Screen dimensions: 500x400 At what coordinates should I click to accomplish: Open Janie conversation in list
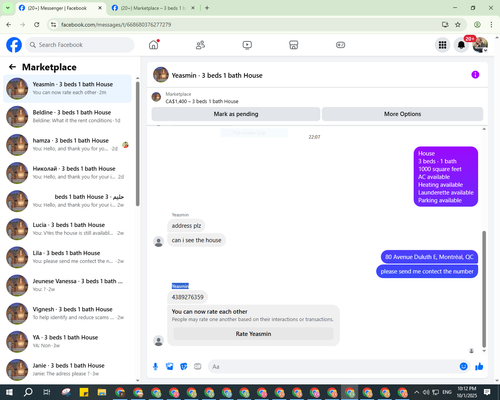pyautogui.click(x=67, y=369)
